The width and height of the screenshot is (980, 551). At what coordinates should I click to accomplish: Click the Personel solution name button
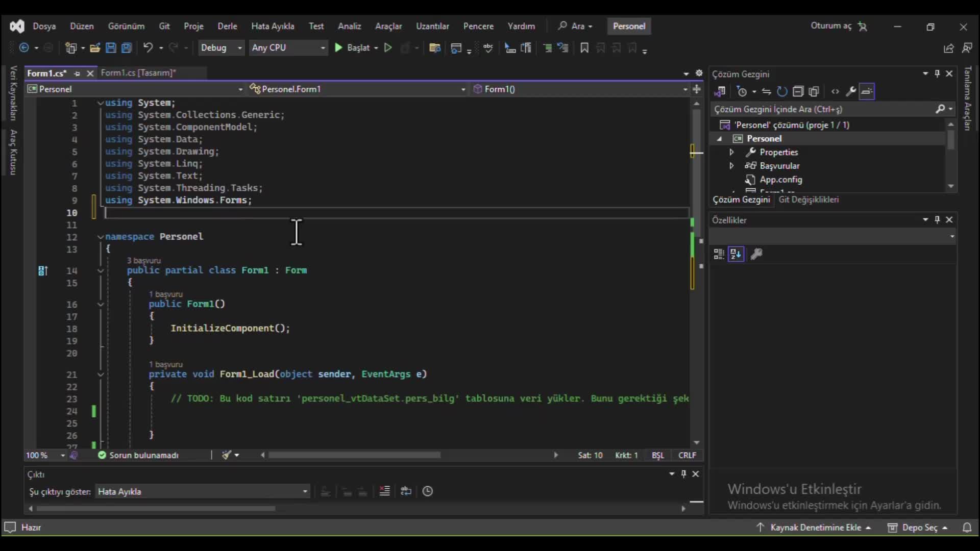(x=629, y=26)
